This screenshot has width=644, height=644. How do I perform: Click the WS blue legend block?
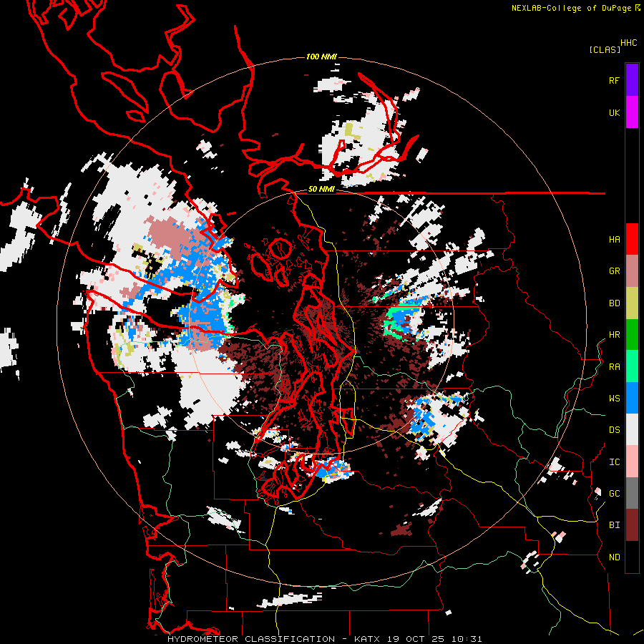632,398
